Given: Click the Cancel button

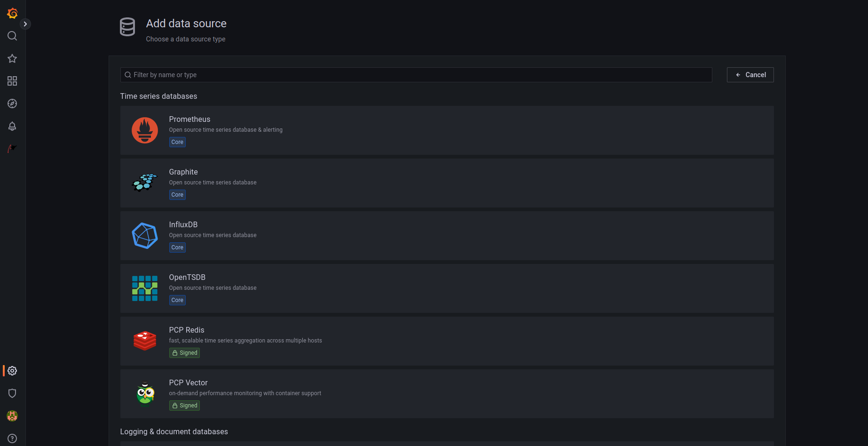Looking at the screenshot, I should [750, 75].
